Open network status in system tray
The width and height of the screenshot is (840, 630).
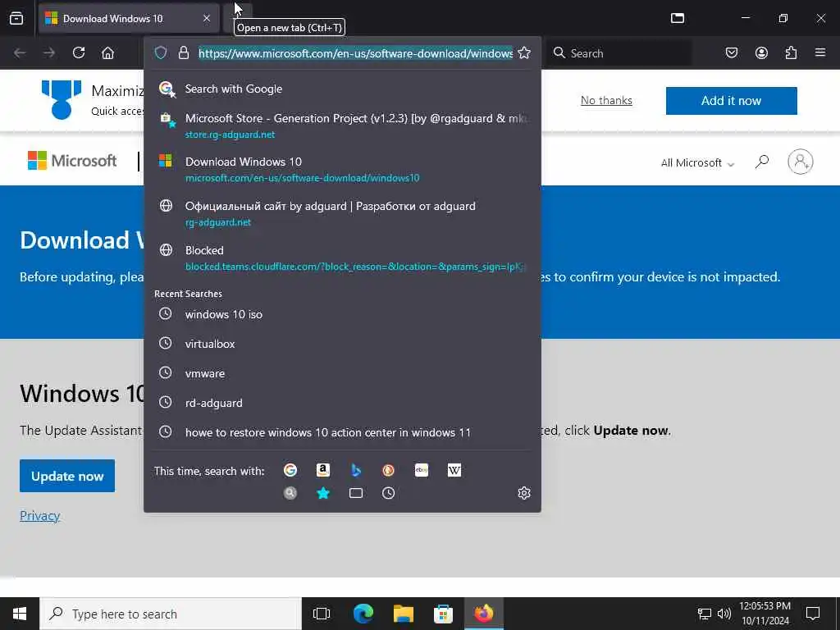[x=705, y=614]
